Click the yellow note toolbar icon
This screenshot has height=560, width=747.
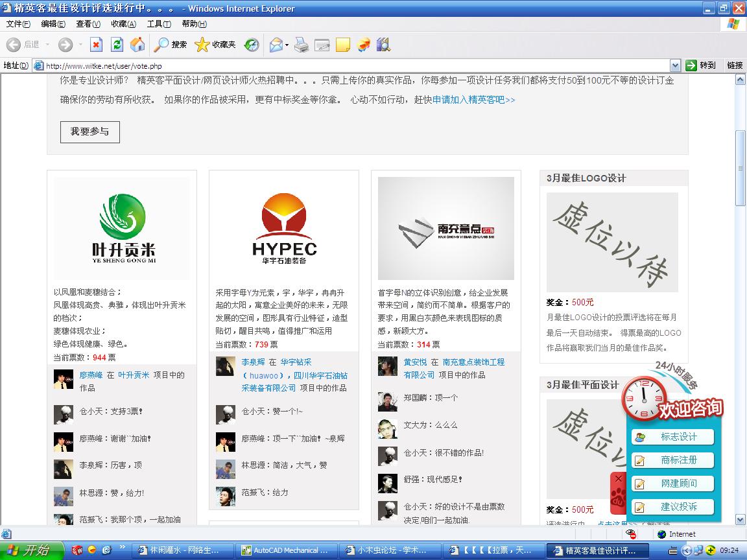point(342,45)
